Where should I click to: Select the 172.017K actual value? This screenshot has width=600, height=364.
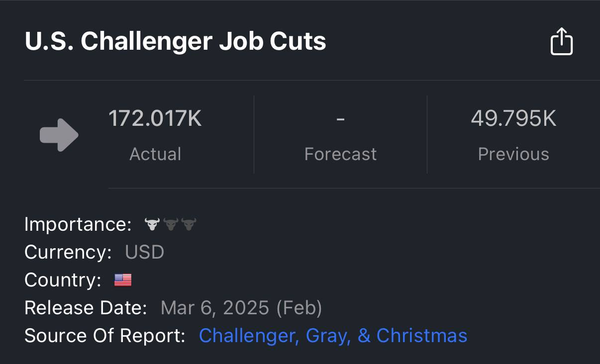(155, 119)
